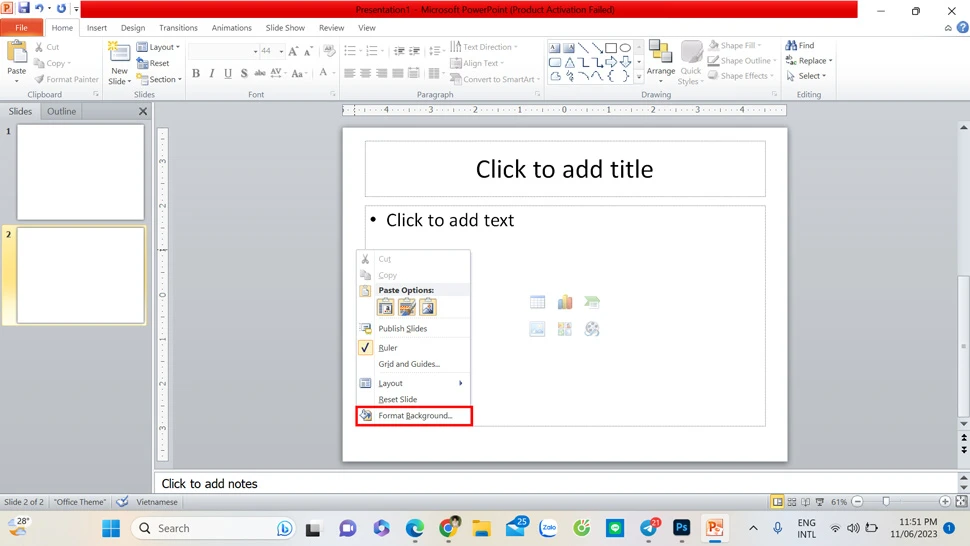Click Keep Source Formatting paste option
Screen dimensions: 970x546
pos(406,307)
